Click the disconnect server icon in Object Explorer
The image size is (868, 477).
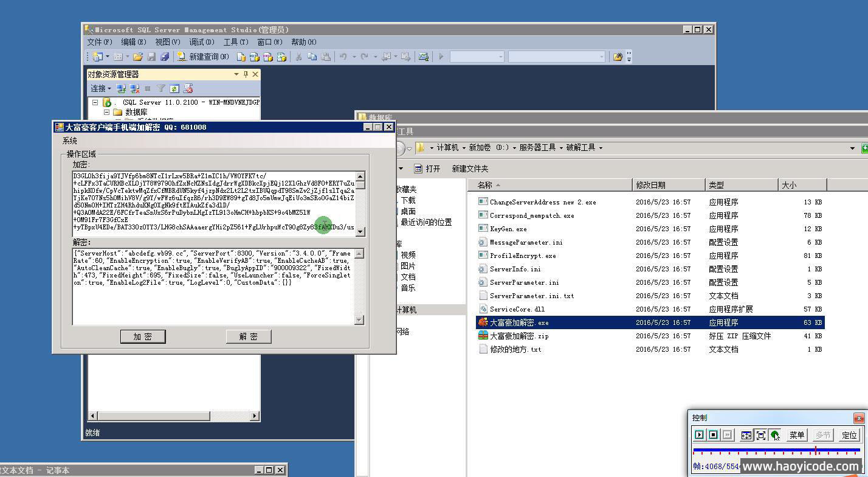134,89
